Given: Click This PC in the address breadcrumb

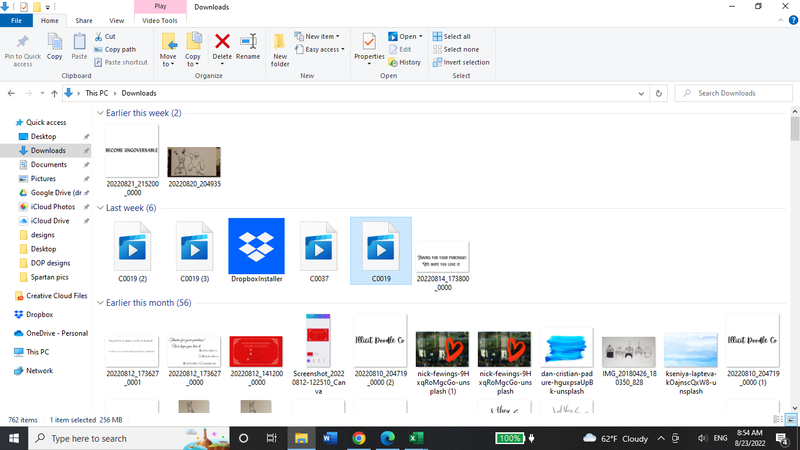Looking at the screenshot, I should tap(96, 93).
